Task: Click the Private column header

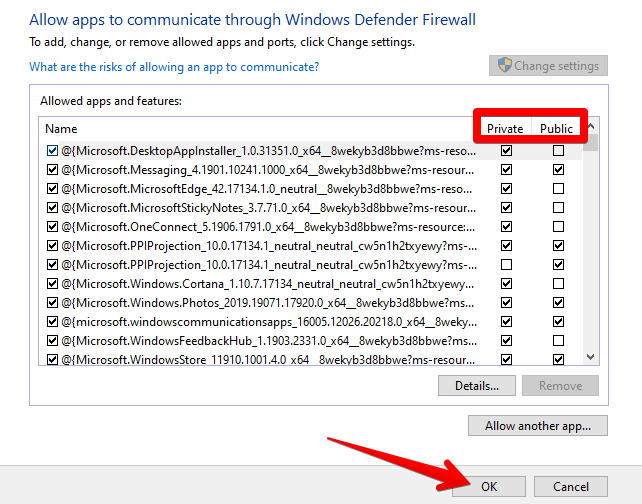Action: 505,129
